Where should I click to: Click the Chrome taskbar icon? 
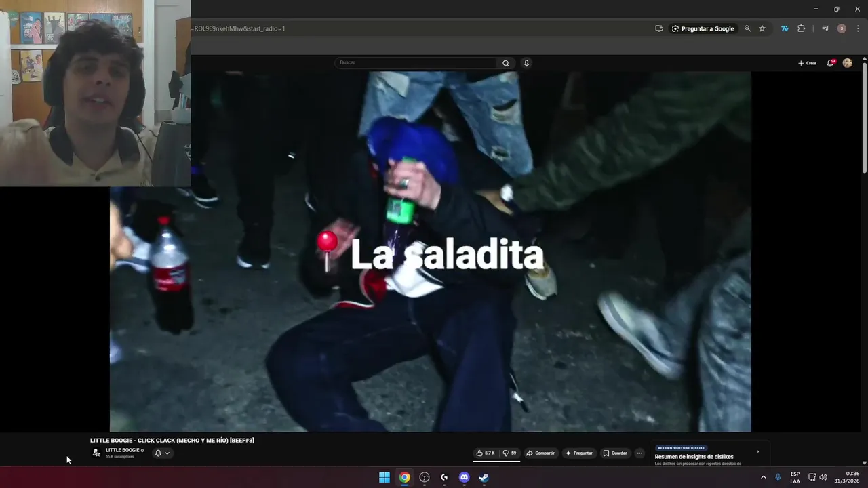404,477
